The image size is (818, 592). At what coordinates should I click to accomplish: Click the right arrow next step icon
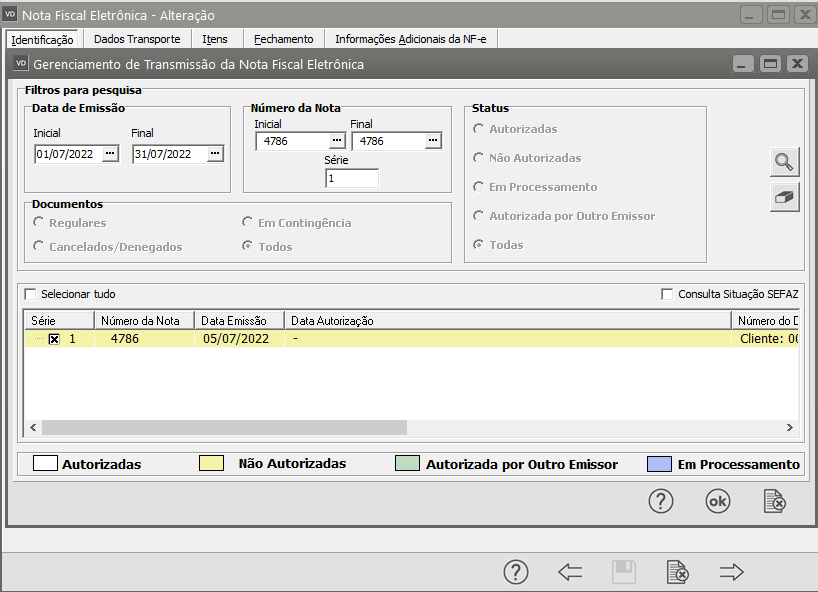tap(732, 572)
